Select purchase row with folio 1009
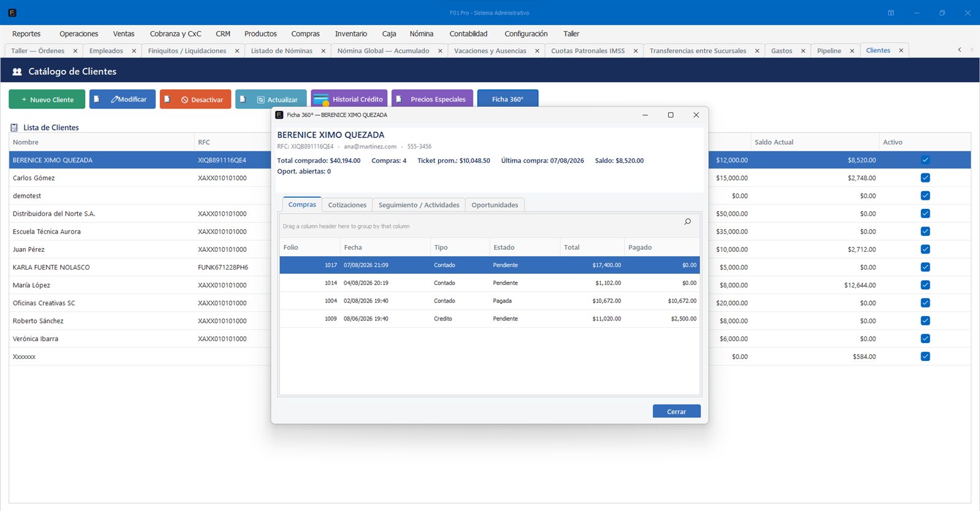This screenshot has width=980, height=511. (489, 319)
